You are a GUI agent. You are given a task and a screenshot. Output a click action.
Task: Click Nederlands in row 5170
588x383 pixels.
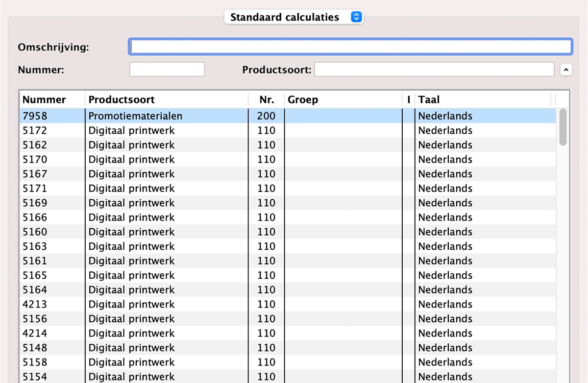(x=445, y=160)
